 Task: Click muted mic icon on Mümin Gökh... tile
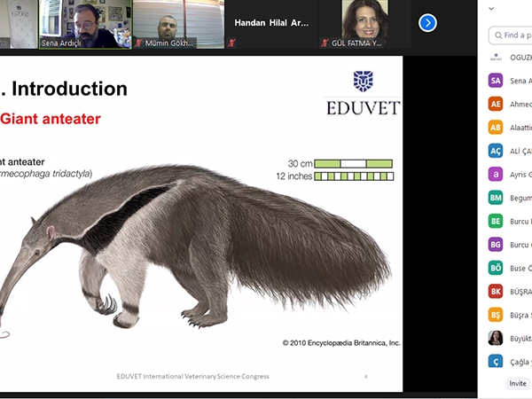[138, 43]
